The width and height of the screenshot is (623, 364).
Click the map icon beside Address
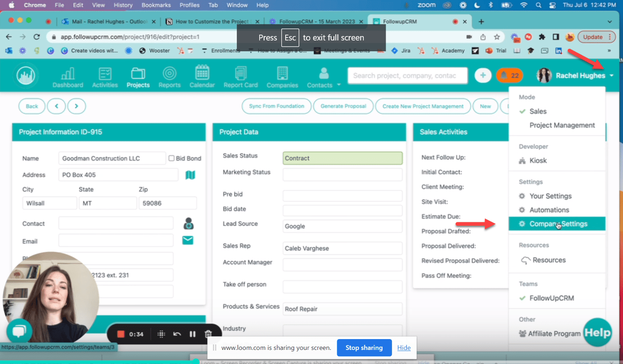coord(190,175)
